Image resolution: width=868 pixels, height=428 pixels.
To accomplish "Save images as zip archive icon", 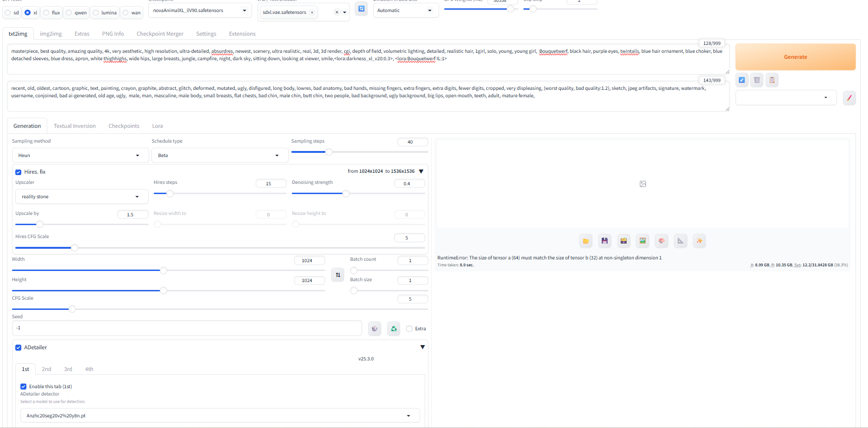I will (x=624, y=241).
